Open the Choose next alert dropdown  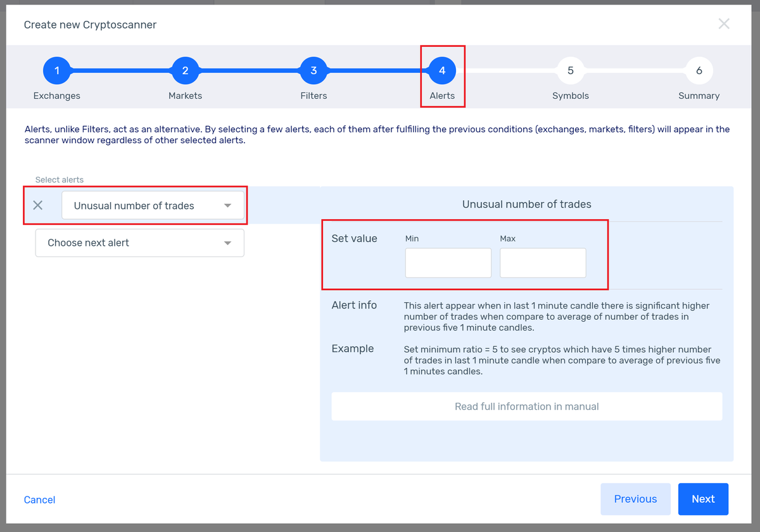(x=139, y=243)
